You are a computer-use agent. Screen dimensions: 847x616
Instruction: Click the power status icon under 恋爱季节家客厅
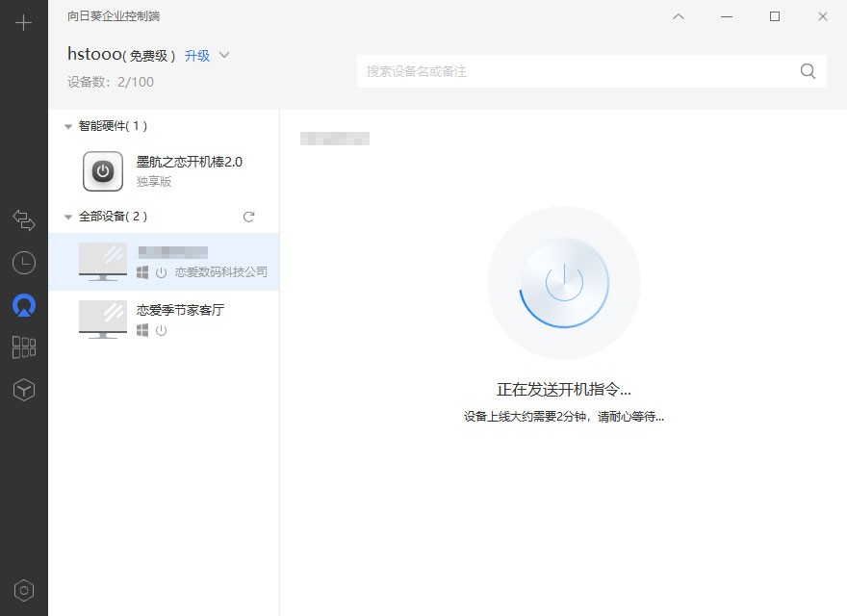click(161, 331)
